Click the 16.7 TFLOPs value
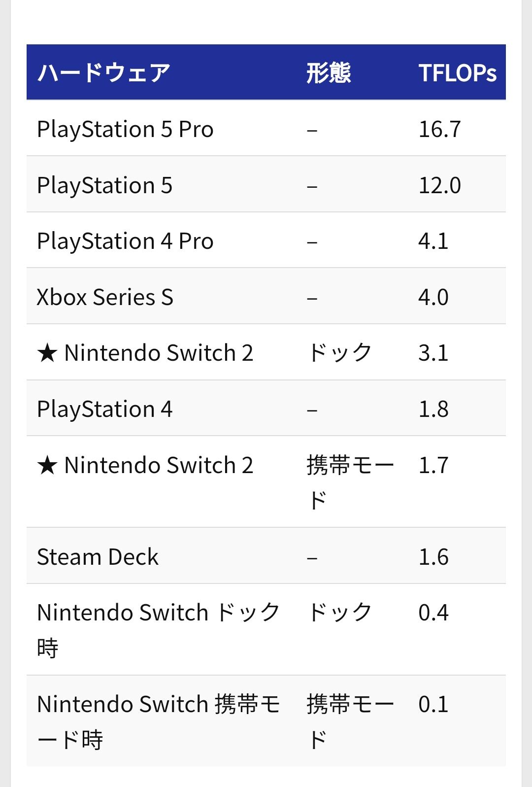 [x=439, y=129]
